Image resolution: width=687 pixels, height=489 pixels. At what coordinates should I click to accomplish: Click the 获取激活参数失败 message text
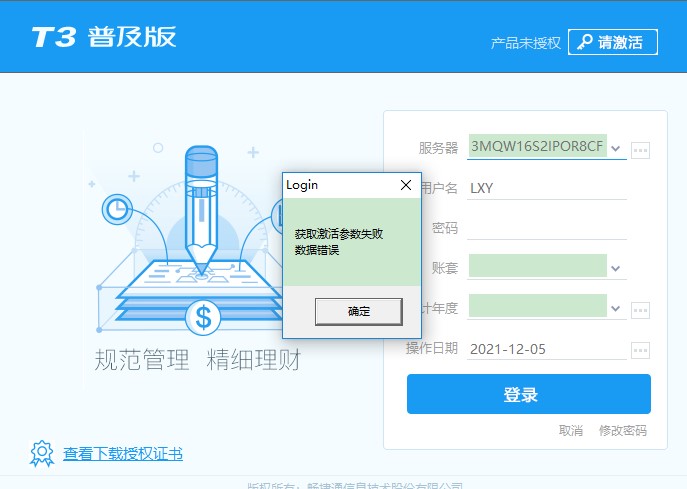click(x=339, y=234)
